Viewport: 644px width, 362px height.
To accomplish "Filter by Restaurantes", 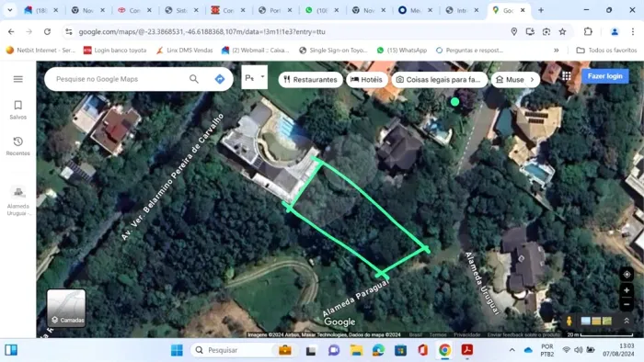I will tap(311, 80).
